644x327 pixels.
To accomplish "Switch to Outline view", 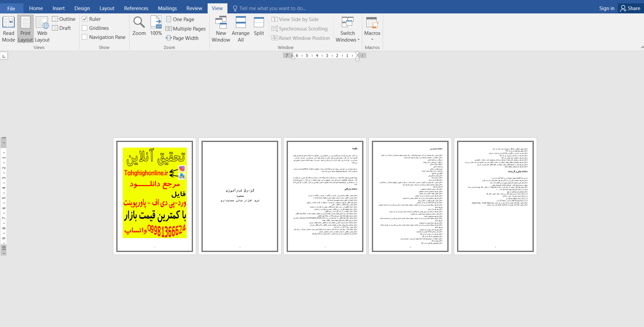I will click(64, 19).
